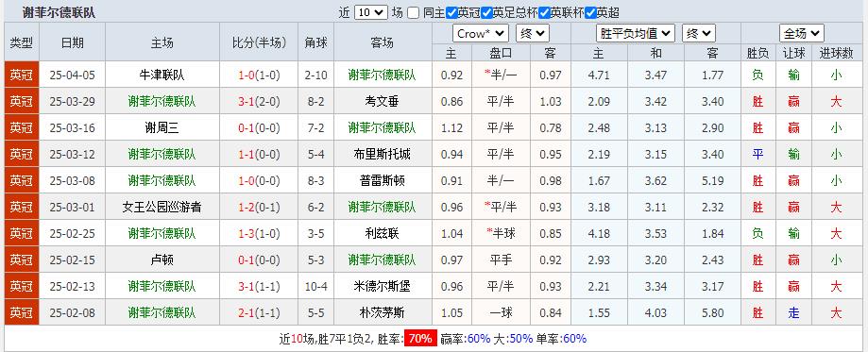Click draw odds 4.03
The height and width of the screenshot is (352, 868).
point(655,313)
